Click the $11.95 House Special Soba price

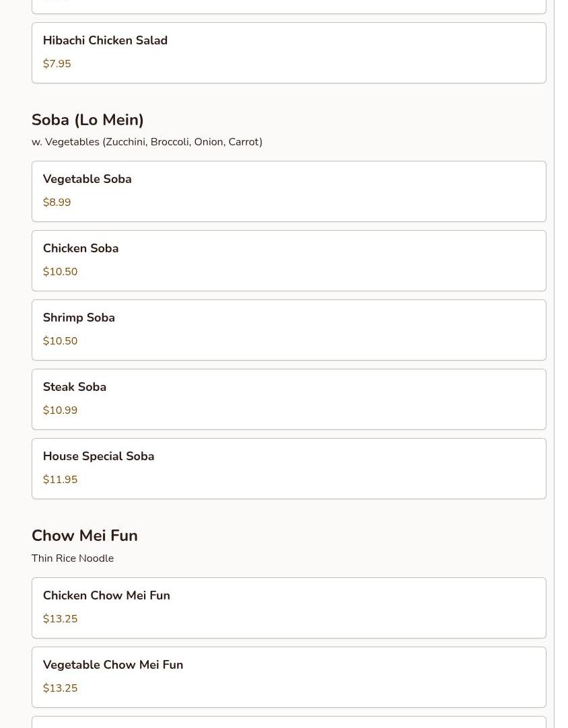tap(60, 480)
